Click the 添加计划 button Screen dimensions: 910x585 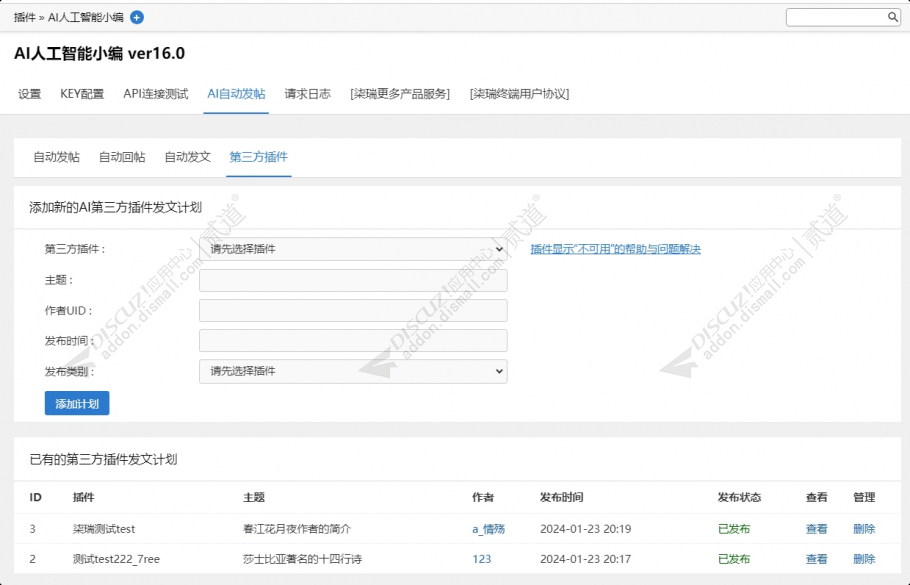click(77, 403)
